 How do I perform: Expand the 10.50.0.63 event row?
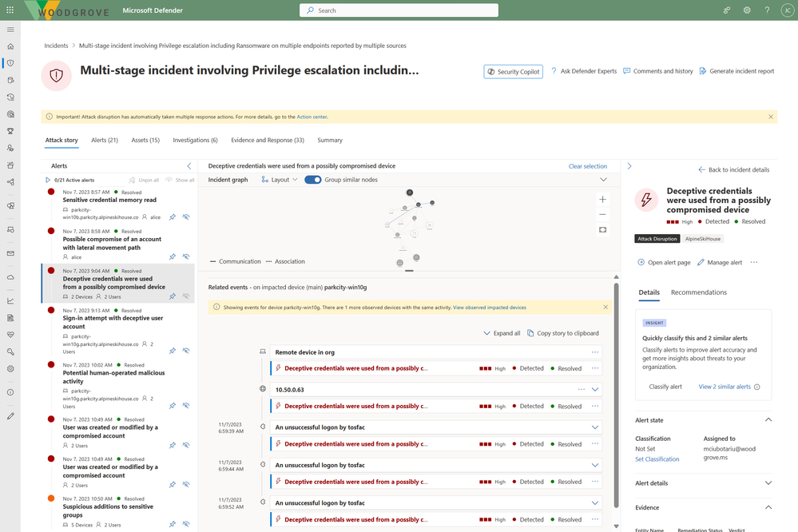pos(594,390)
